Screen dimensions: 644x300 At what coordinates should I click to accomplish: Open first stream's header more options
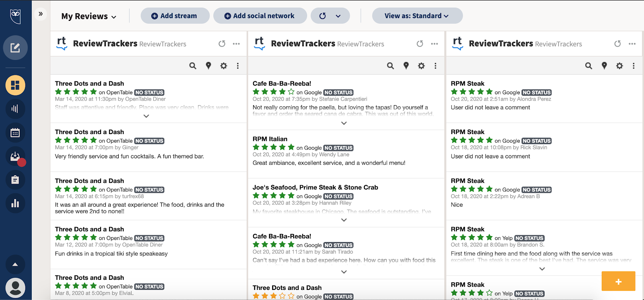(236, 43)
